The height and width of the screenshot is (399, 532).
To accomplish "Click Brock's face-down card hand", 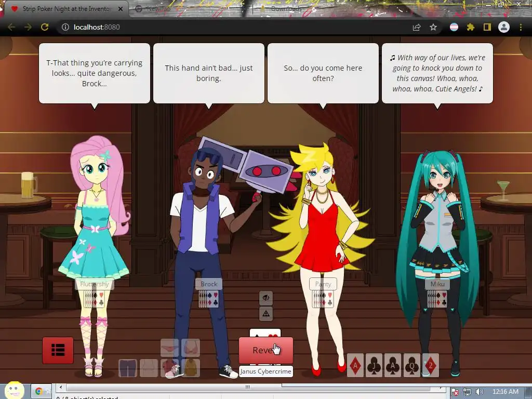I will tap(209, 299).
